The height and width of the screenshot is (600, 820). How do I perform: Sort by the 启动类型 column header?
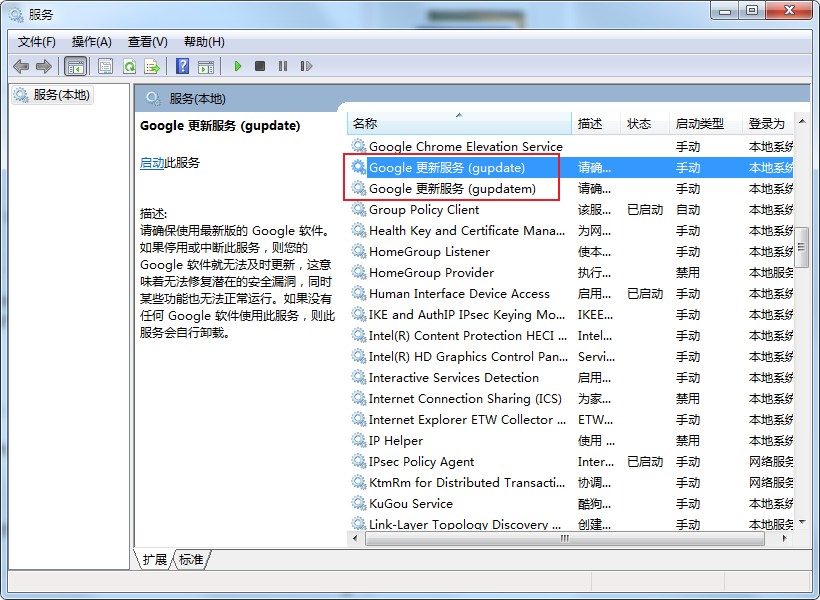tap(706, 124)
